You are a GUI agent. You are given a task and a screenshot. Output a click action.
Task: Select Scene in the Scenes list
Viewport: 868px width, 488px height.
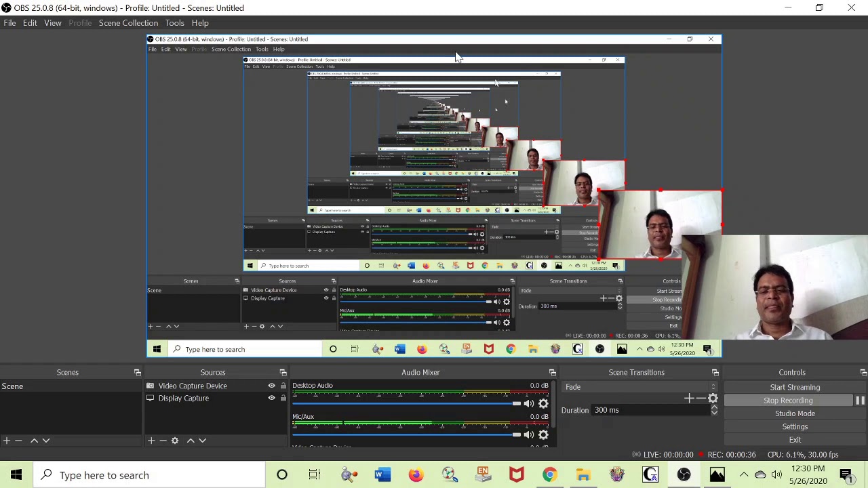71,386
